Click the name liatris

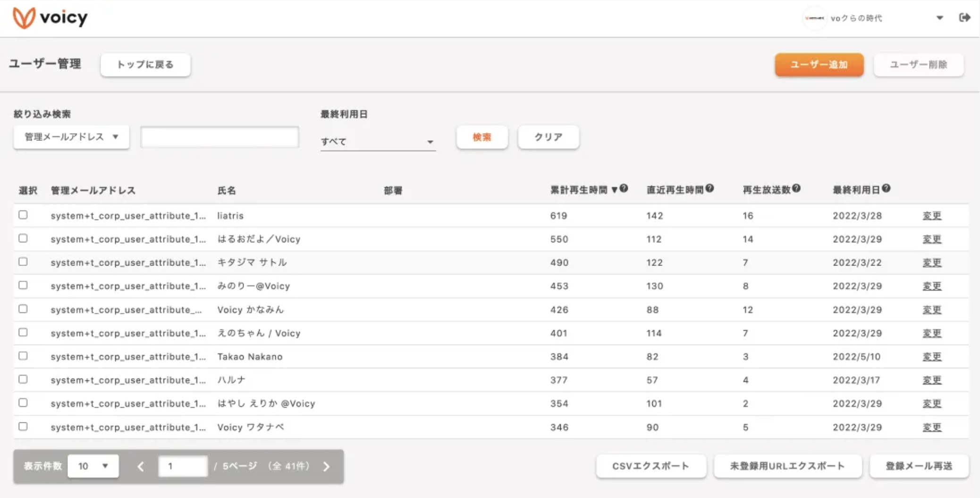(x=230, y=215)
